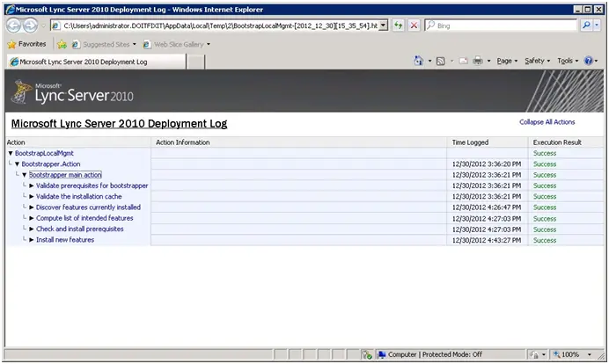Click the Bootstrapper.Action link

point(51,164)
